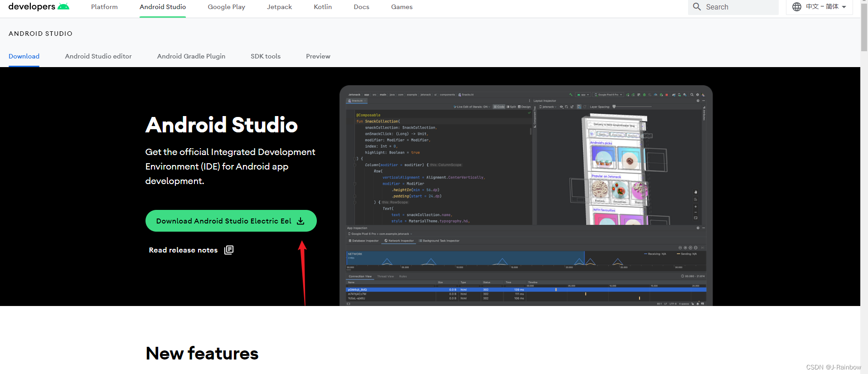Click the release notes document icon
868x374 pixels.
229,250
